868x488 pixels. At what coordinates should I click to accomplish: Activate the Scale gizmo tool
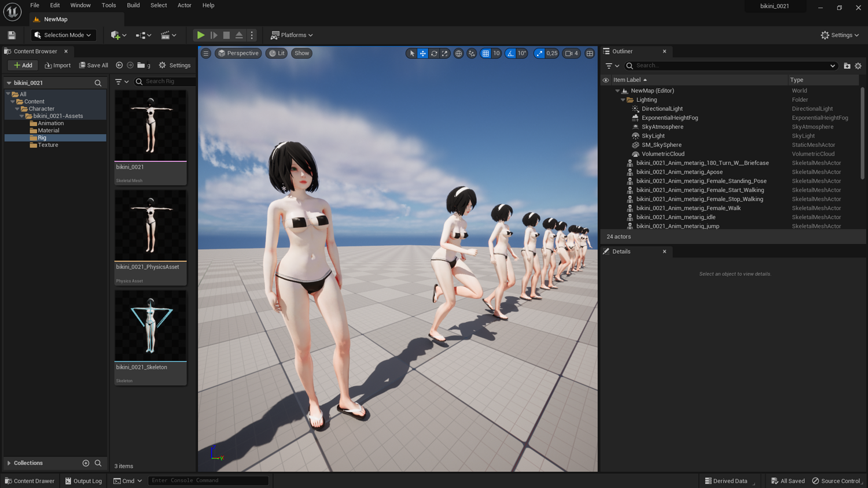coord(444,53)
